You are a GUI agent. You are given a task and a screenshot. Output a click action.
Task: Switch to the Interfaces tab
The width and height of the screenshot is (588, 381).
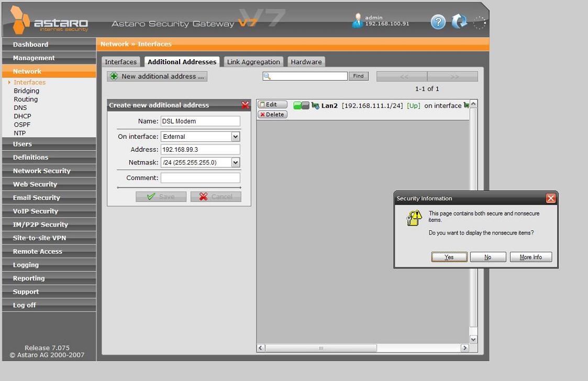pos(121,62)
